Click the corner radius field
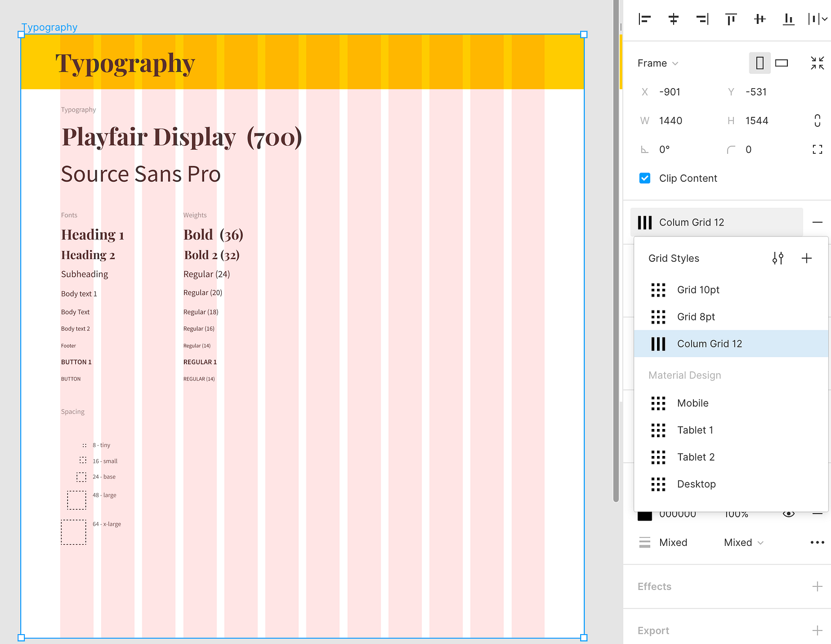Viewport: 831px width, 644px height. point(749,150)
